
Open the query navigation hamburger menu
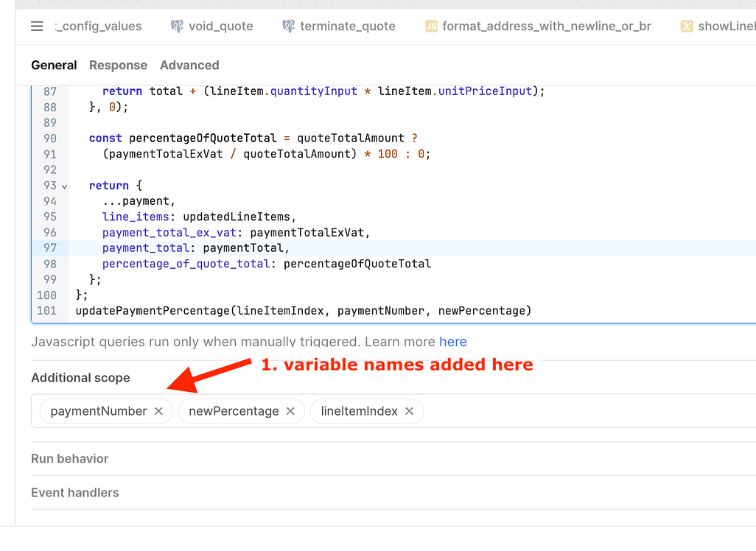(x=36, y=27)
